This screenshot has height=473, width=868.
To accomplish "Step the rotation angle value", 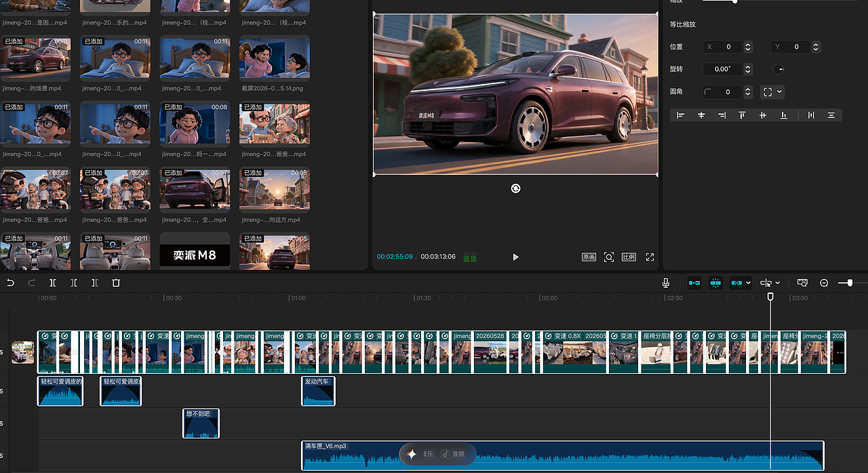I will coord(748,69).
